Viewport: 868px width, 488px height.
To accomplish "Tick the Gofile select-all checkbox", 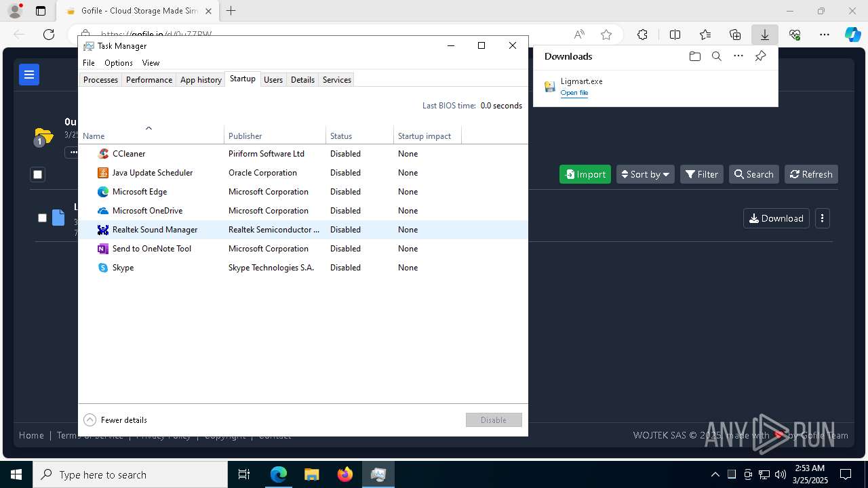I will (38, 175).
